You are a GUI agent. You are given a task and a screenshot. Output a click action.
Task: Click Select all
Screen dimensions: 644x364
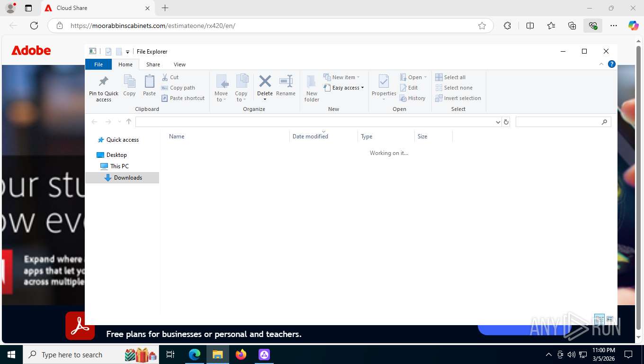(x=450, y=77)
